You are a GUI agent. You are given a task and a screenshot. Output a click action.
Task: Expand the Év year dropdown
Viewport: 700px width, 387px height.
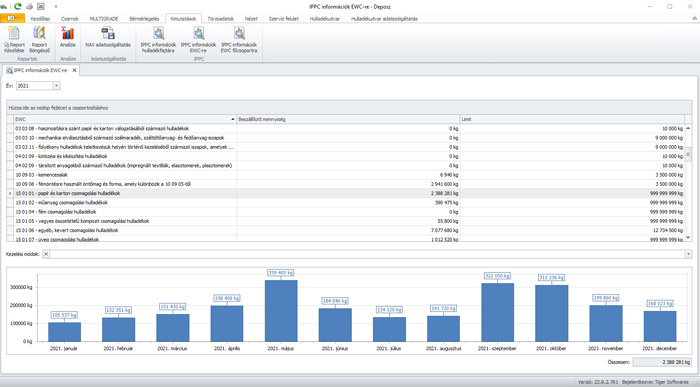[x=56, y=86]
